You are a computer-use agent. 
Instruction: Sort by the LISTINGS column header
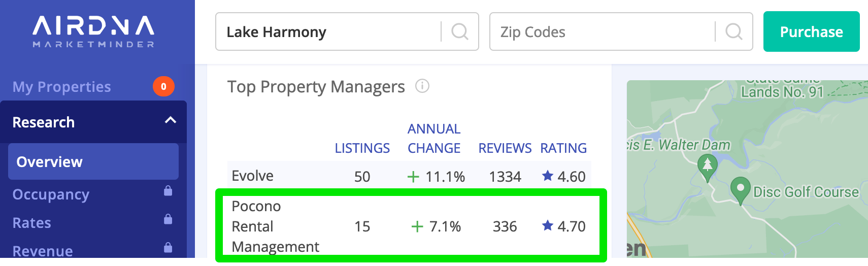362,148
